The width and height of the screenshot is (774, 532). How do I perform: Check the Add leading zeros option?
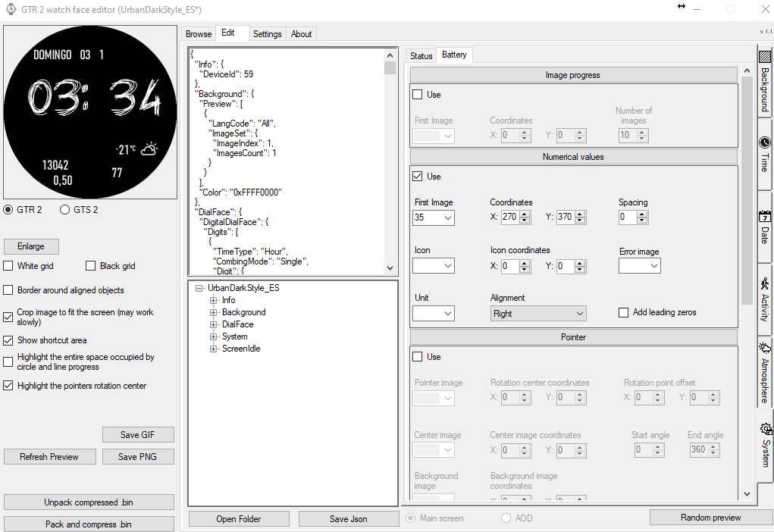pyautogui.click(x=624, y=312)
